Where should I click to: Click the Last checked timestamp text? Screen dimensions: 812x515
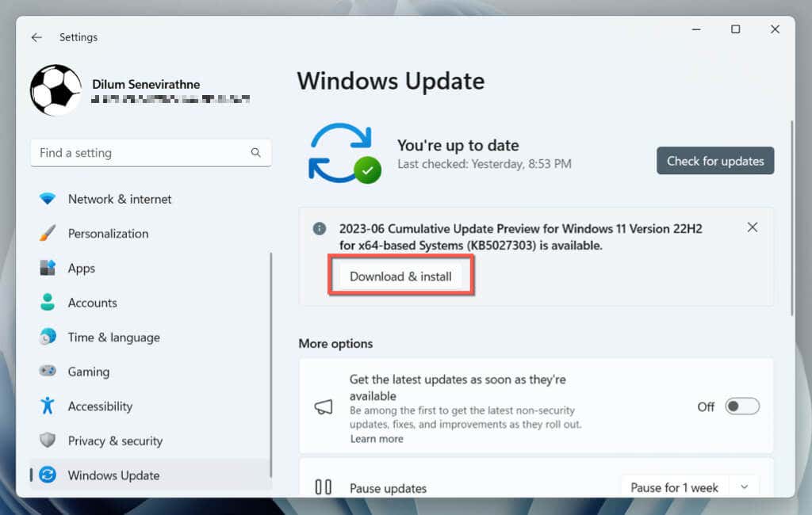click(x=485, y=164)
